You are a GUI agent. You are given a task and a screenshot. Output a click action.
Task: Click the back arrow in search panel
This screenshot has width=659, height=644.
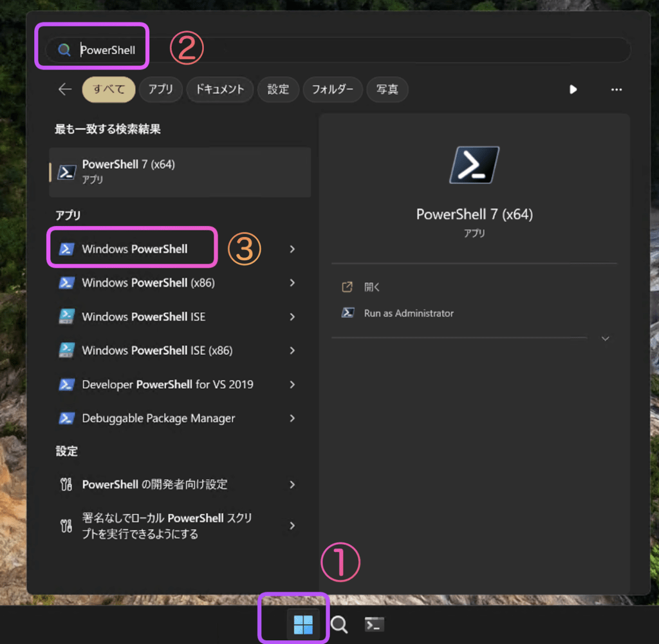click(x=64, y=90)
